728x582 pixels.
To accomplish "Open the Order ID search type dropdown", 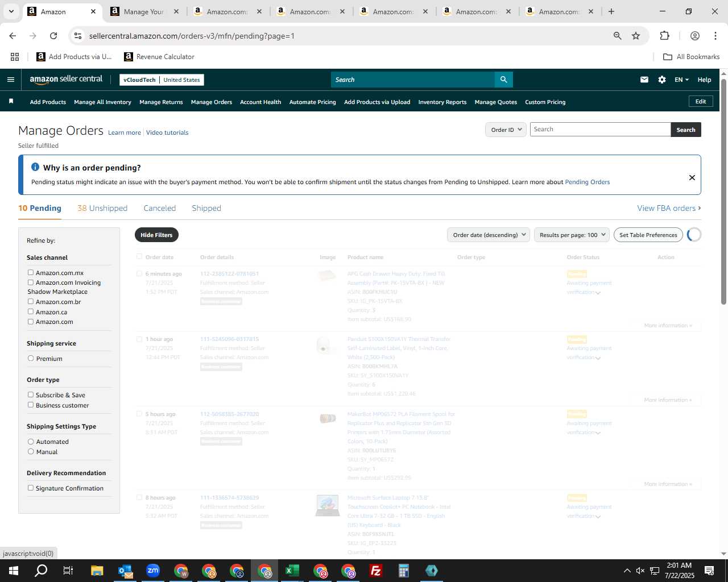I will [506, 130].
